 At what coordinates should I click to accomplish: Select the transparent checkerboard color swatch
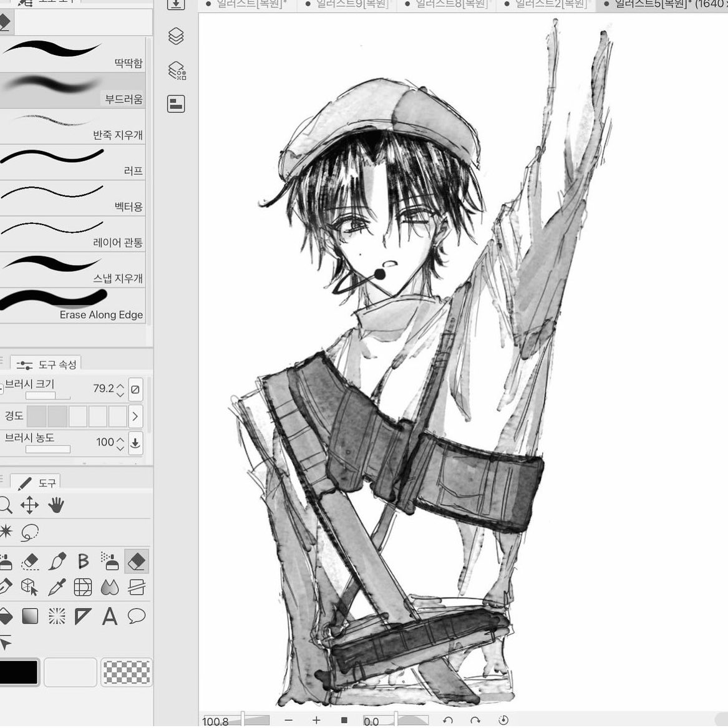coord(126,671)
